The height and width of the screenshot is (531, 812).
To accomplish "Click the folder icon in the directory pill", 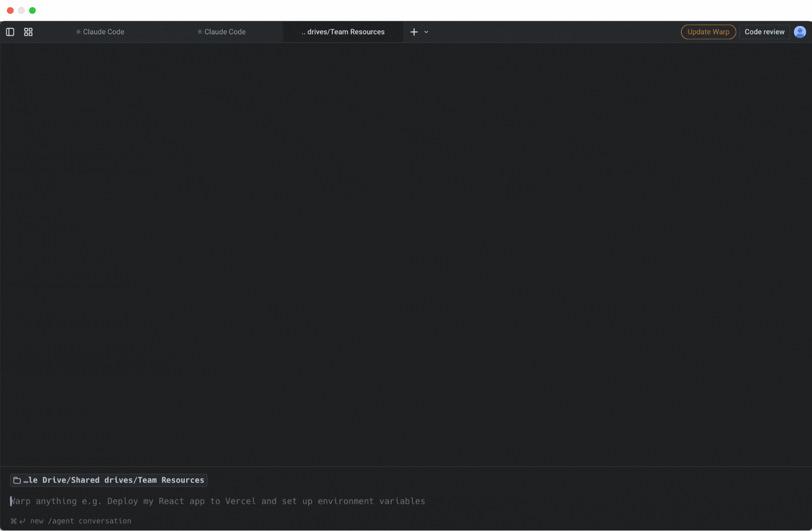I will pyautogui.click(x=17, y=480).
